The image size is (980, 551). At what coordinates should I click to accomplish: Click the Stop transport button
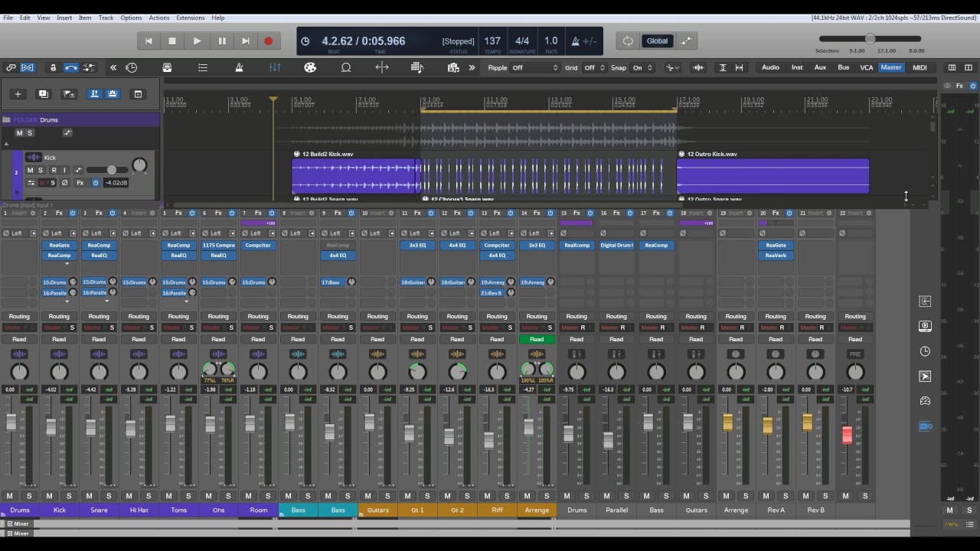point(172,41)
